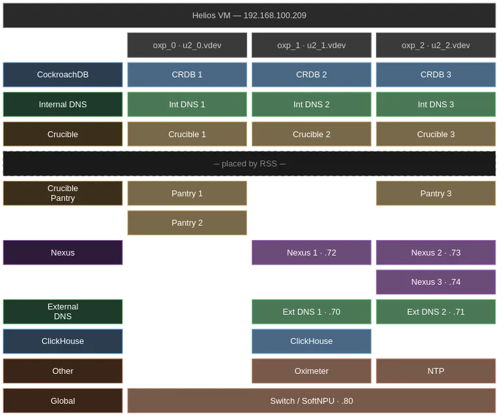
Task: Select the Ext DNS 1 .70 box
Action: (312, 312)
